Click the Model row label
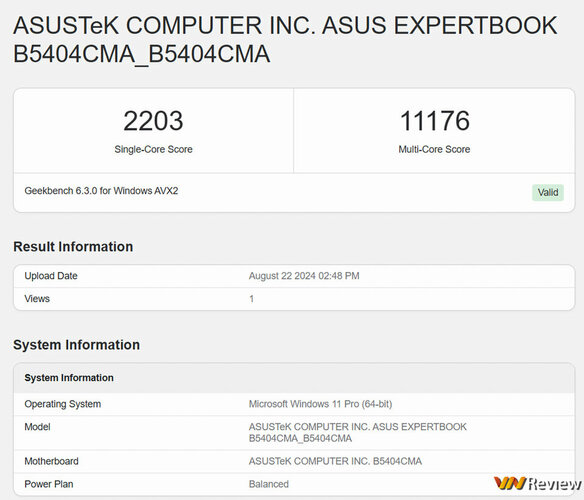 click(x=37, y=427)
